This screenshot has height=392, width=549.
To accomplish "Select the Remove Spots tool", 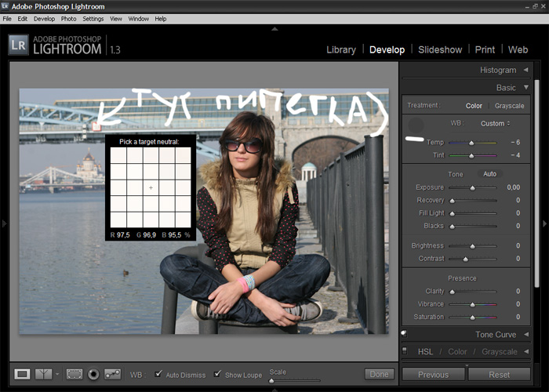I will (x=112, y=374).
